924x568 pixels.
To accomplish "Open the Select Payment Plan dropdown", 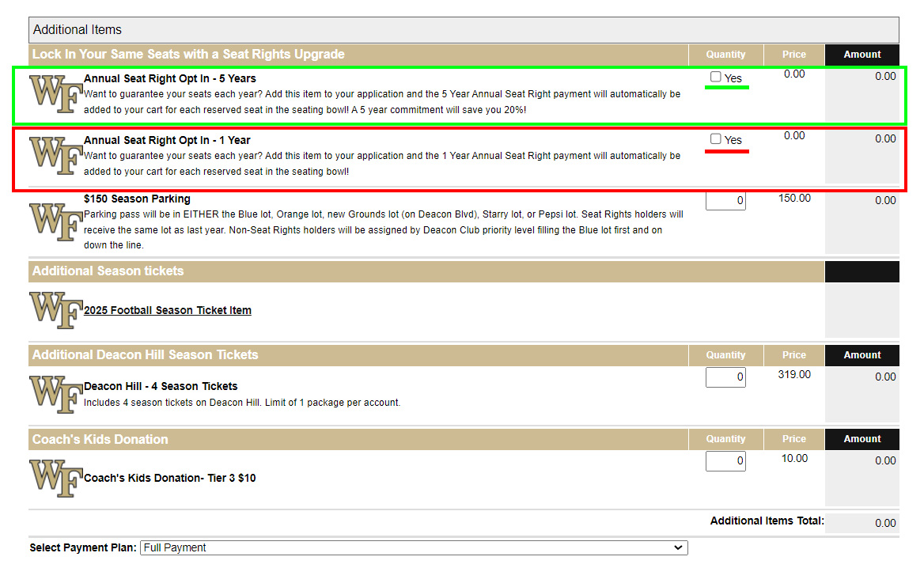I will 413,547.
